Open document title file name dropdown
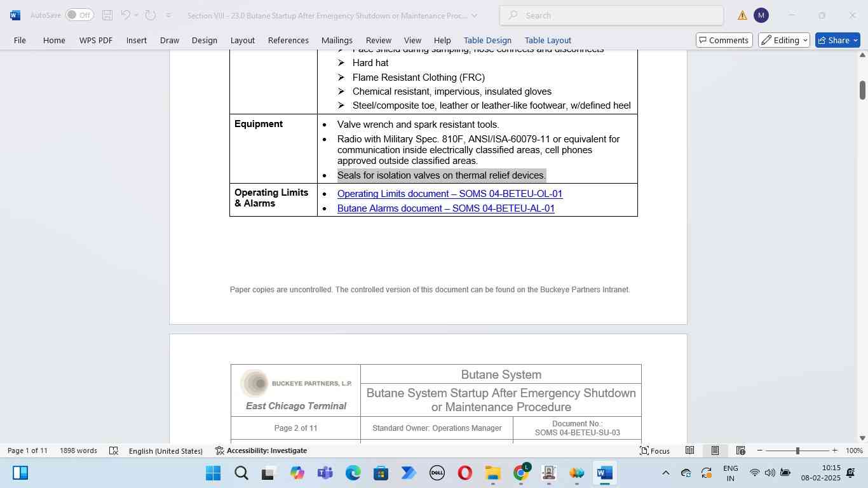Image resolution: width=868 pixels, height=488 pixels. 474,15
